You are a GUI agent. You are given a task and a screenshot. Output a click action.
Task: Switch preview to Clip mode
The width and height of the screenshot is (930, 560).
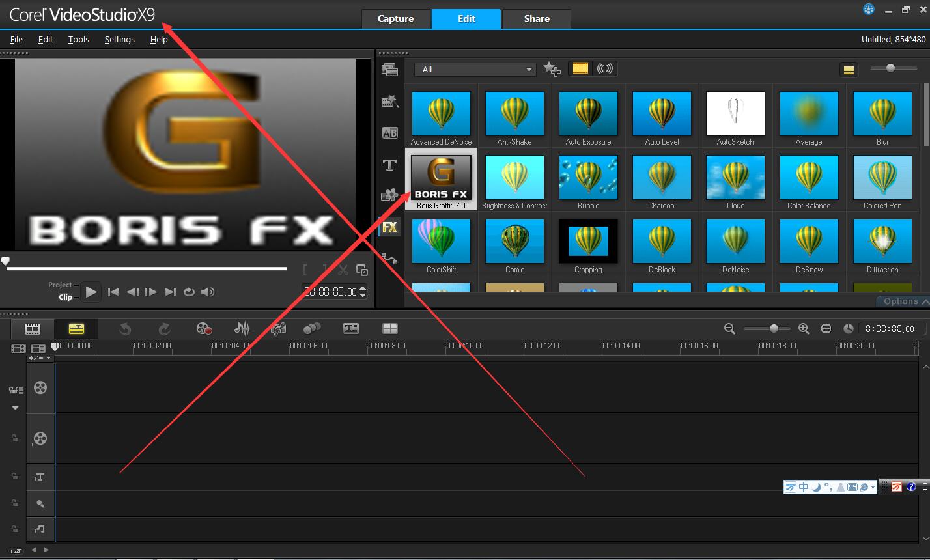[x=65, y=297]
